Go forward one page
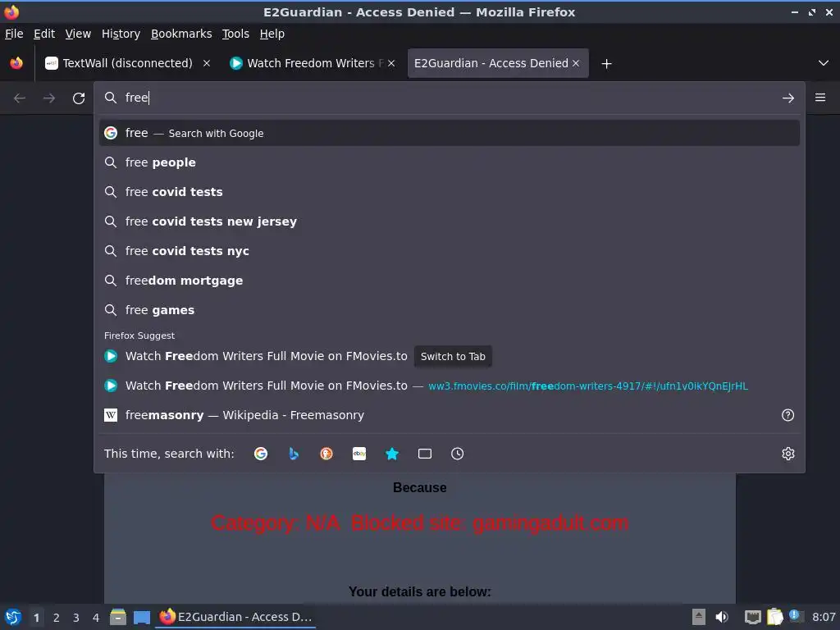Image resolution: width=840 pixels, height=630 pixels. [49, 98]
